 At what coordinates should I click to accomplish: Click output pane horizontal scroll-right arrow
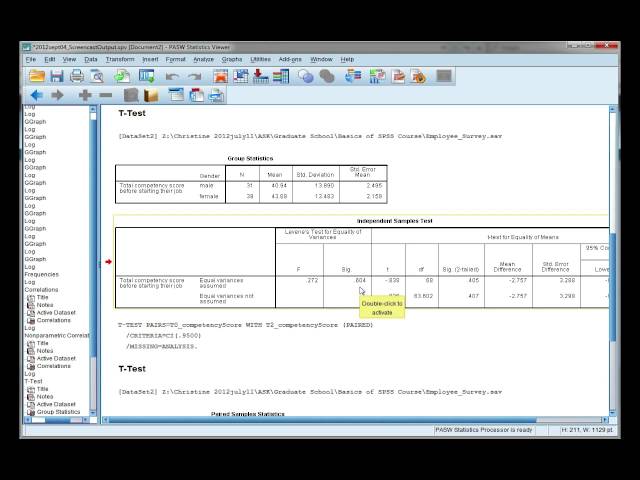(604, 420)
